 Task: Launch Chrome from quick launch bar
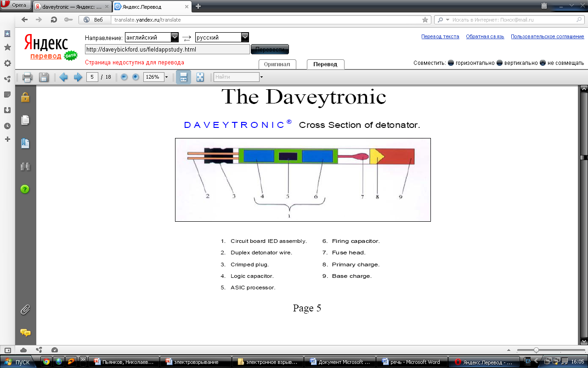pos(46,362)
